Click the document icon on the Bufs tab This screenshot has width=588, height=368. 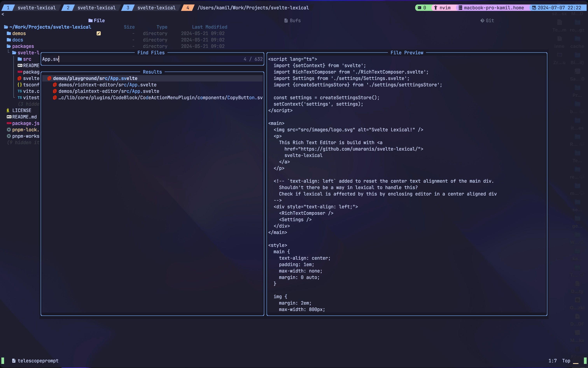pyautogui.click(x=286, y=21)
